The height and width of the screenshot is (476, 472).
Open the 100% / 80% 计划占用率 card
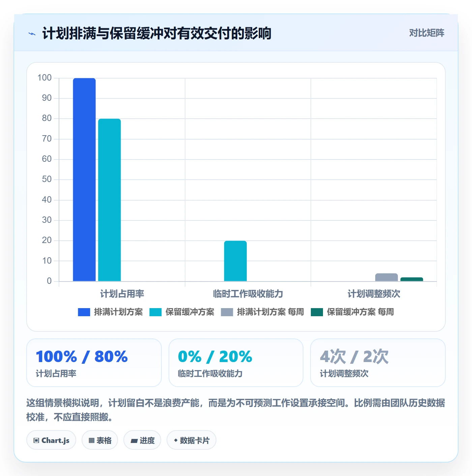tap(94, 363)
